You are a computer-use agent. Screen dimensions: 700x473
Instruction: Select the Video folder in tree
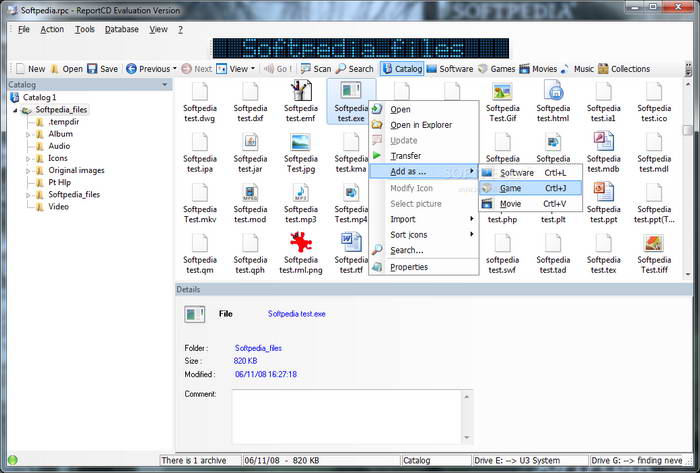pyautogui.click(x=58, y=207)
